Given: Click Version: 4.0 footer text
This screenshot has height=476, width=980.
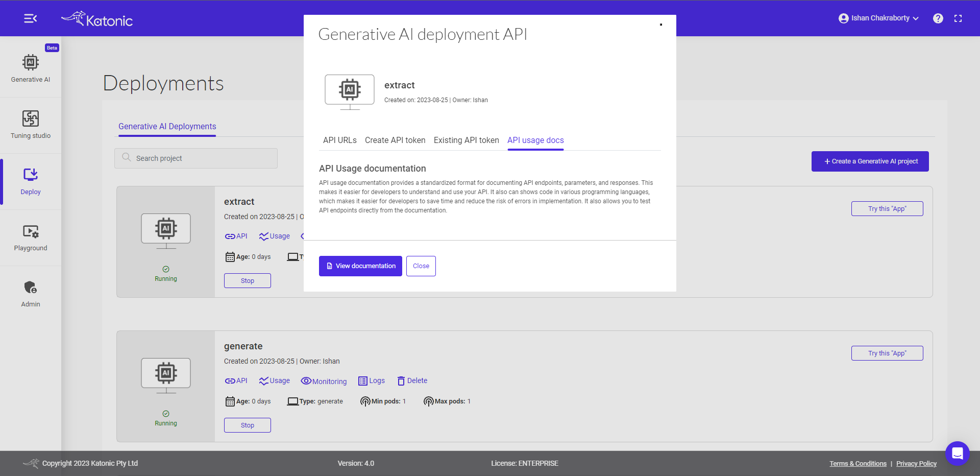Looking at the screenshot, I should coord(356,463).
